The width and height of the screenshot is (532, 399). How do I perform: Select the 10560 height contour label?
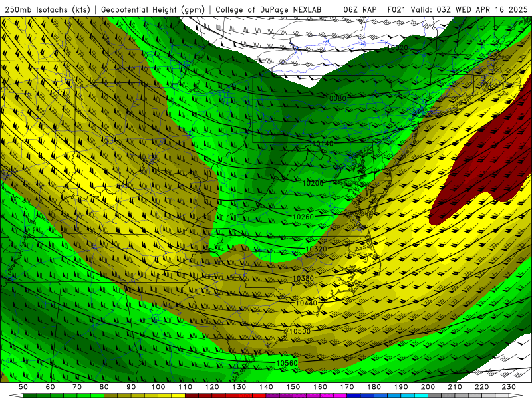click(x=287, y=363)
